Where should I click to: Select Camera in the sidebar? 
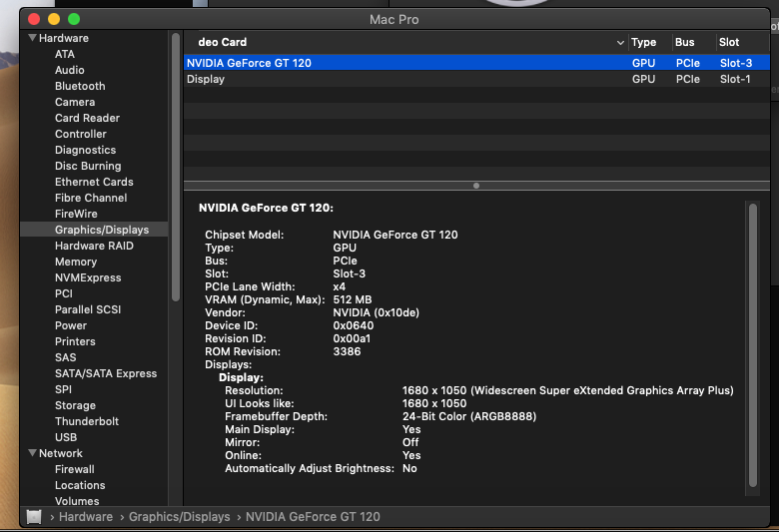tap(75, 102)
